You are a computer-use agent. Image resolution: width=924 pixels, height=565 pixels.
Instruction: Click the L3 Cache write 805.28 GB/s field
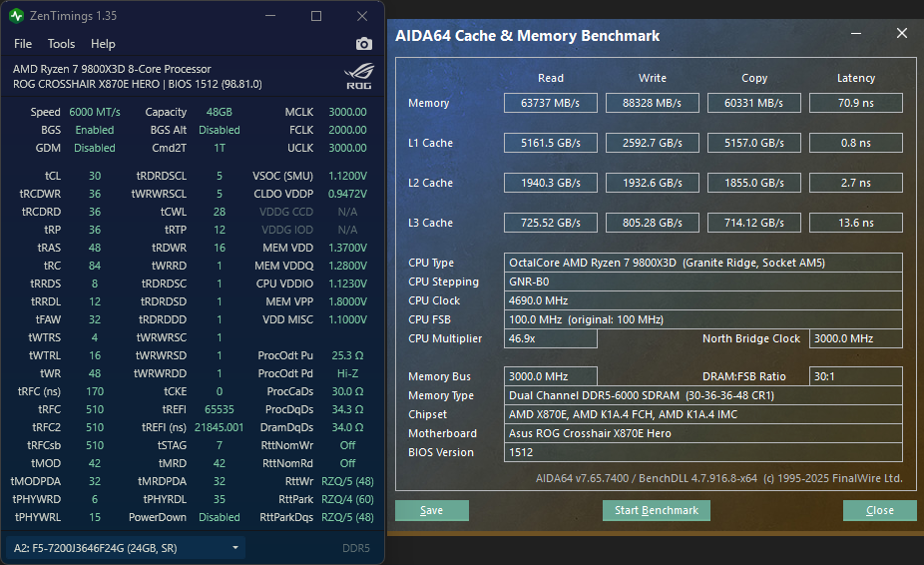(653, 223)
